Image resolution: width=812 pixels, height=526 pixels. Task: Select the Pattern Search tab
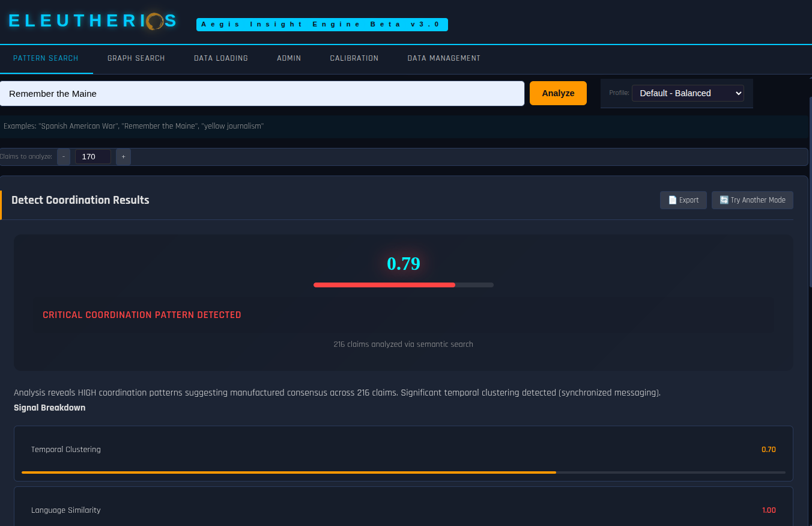46,58
